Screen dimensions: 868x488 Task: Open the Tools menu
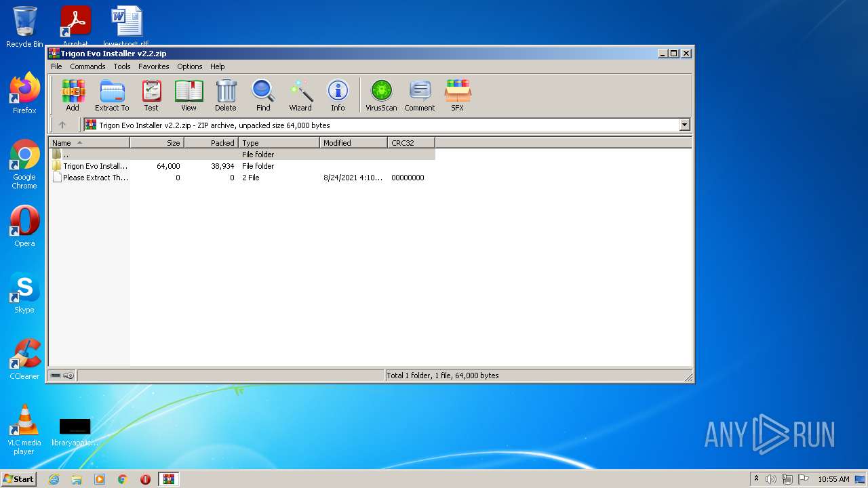point(122,66)
